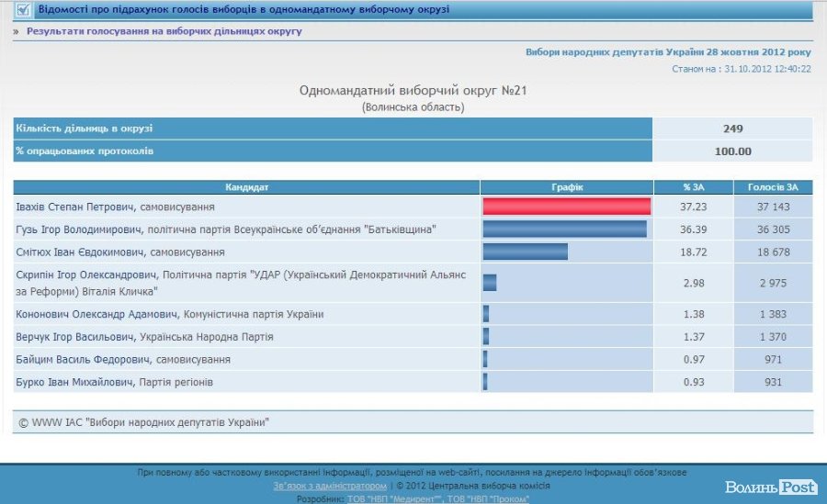The width and height of the screenshot is (827, 504).
Task: Click the blue bar for Гузь Ігор Володимирович
Action: pyautogui.click(x=565, y=230)
